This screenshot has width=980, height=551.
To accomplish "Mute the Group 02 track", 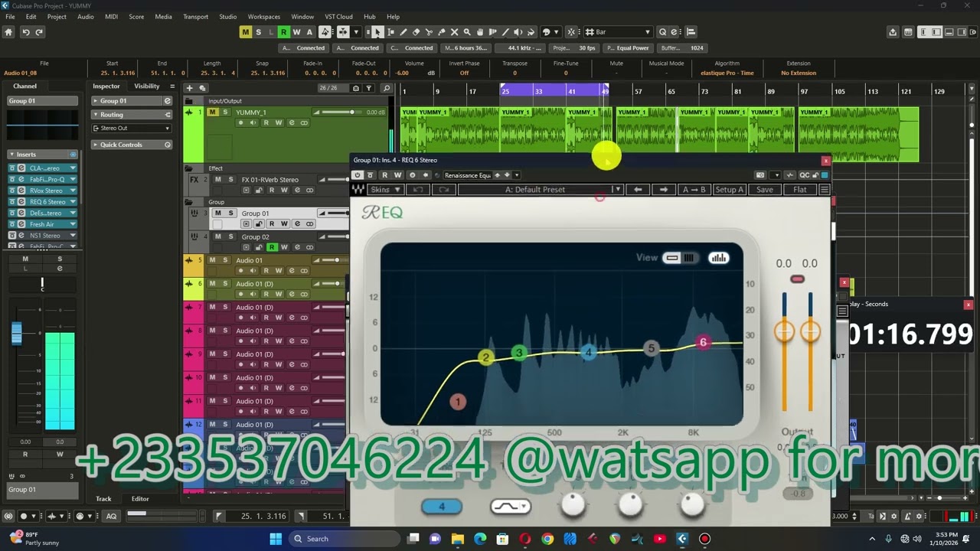I will [x=218, y=236].
